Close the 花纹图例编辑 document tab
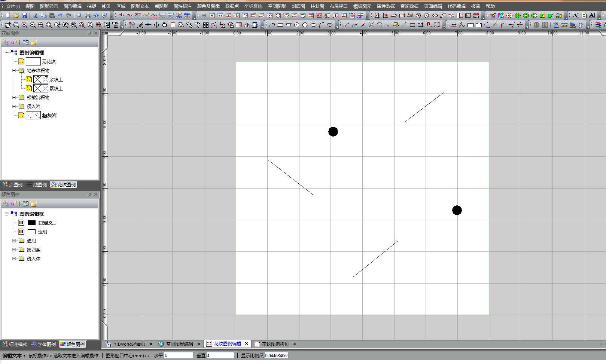This screenshot has width=606, height=364. (x=247, y=344)
